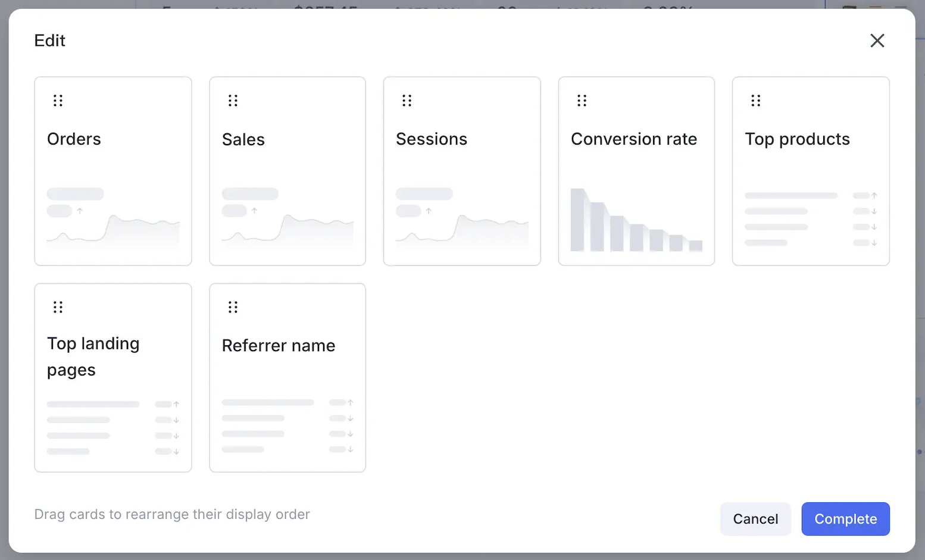Close the Edit dialog
The image size is (925, 560).
coord(877,40)
